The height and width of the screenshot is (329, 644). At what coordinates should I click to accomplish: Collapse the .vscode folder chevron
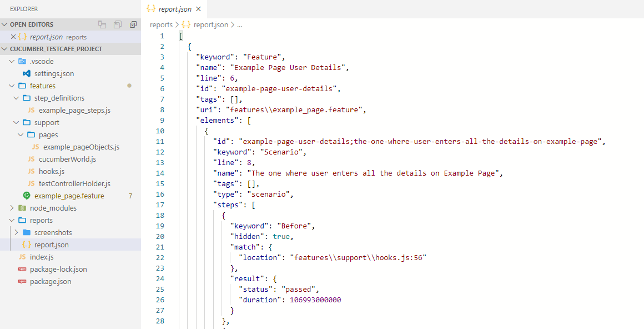(x=12, y=61)
